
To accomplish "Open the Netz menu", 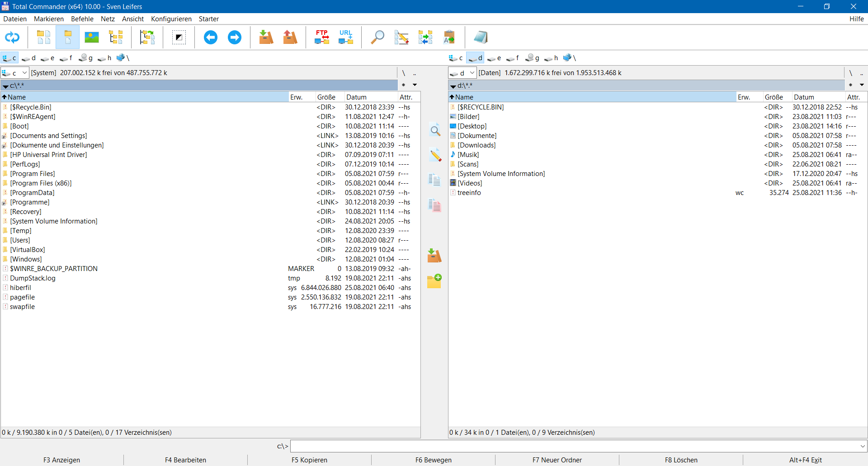I will click(108, 19).
